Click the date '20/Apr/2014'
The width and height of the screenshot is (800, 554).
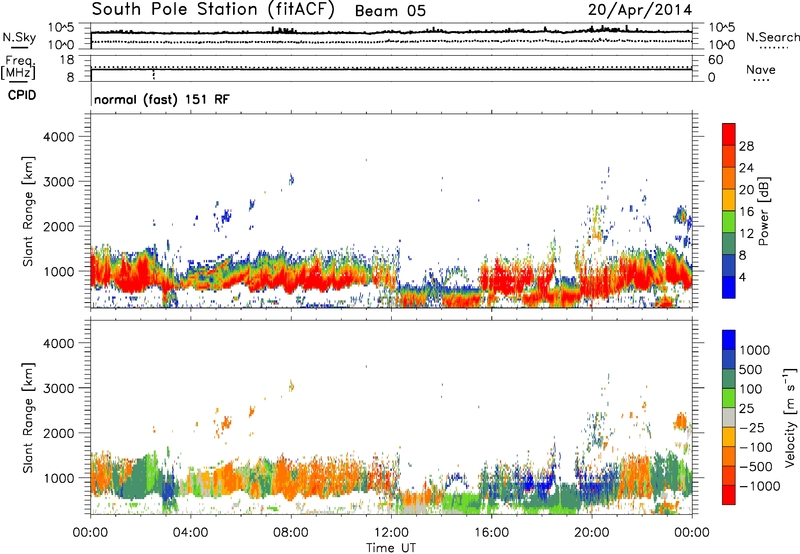(x=640, y=10)
